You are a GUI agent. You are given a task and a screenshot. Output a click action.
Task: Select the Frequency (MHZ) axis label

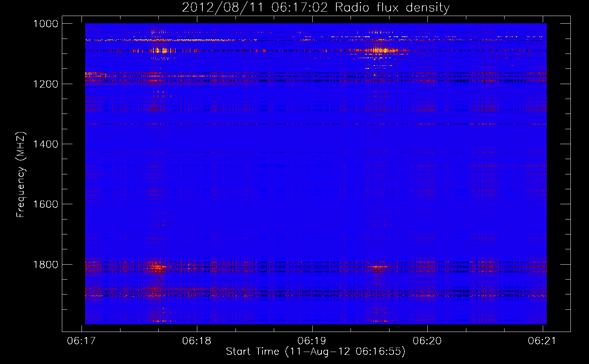pos(21,175)
